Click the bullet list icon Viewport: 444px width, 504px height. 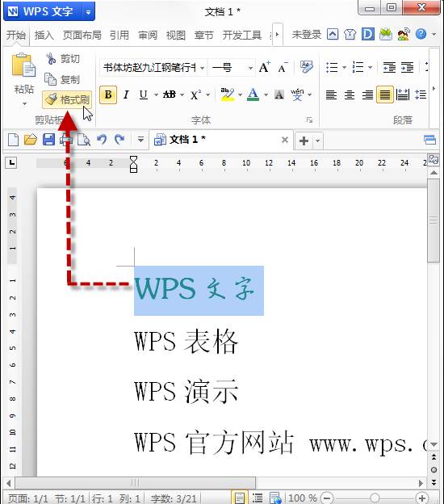click(332, 68)
